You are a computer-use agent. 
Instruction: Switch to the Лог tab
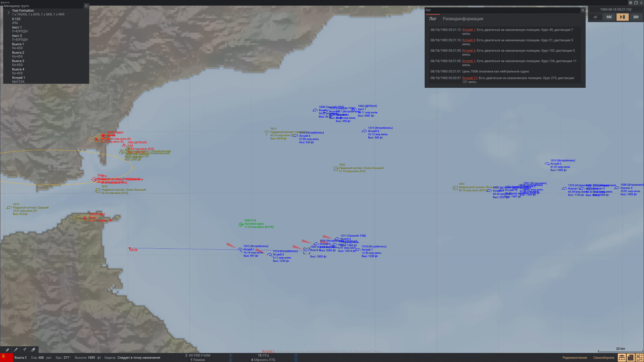point(433,19)
